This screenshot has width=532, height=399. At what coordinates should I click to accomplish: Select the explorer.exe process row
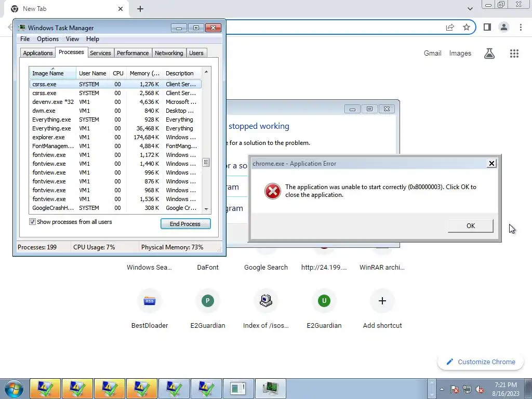[x=115, y=137]
